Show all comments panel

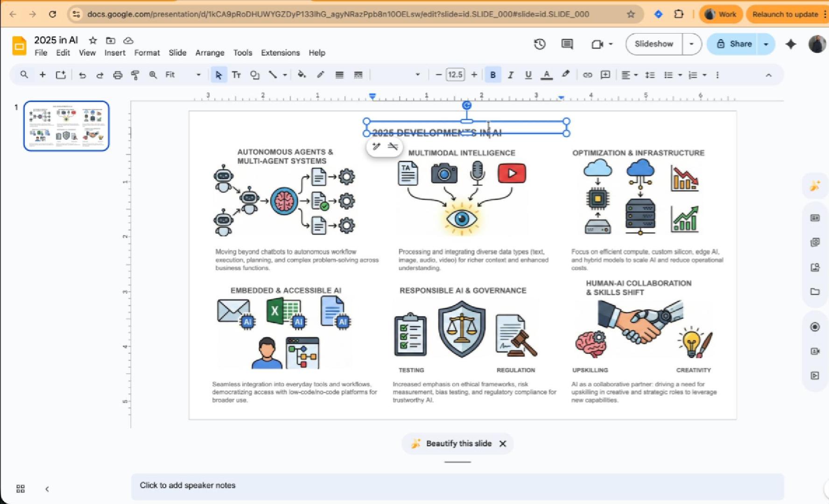click(x=567, y=44)
